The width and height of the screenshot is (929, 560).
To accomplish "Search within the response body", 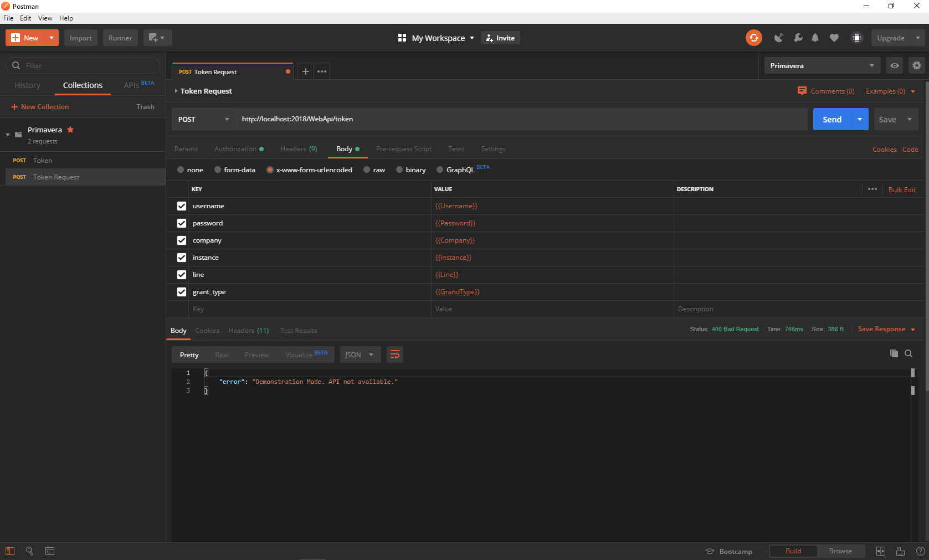I will click(909, 353).
